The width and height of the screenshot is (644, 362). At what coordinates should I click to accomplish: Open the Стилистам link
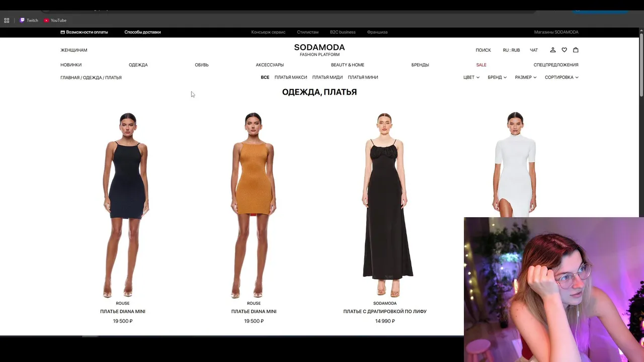(307, 32)
